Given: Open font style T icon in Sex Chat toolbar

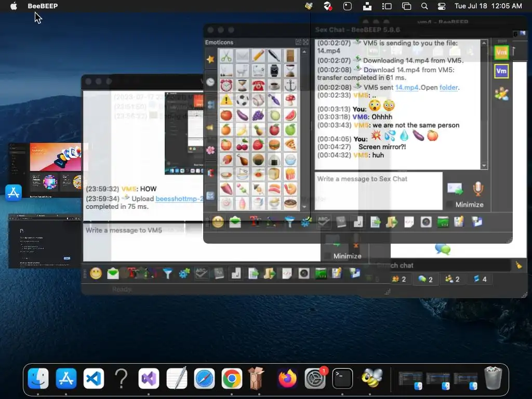Looking at the screenshot, I should click(x=255, y=222).
